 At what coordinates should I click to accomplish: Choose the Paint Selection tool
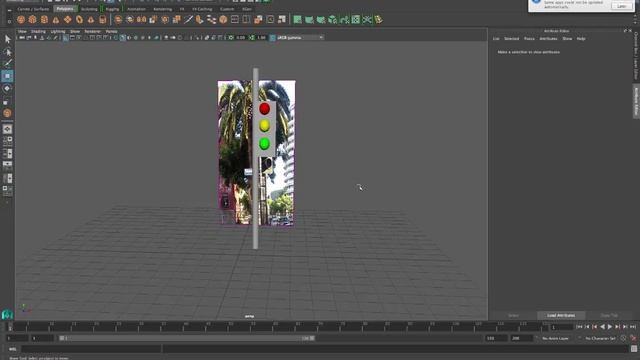7,63
